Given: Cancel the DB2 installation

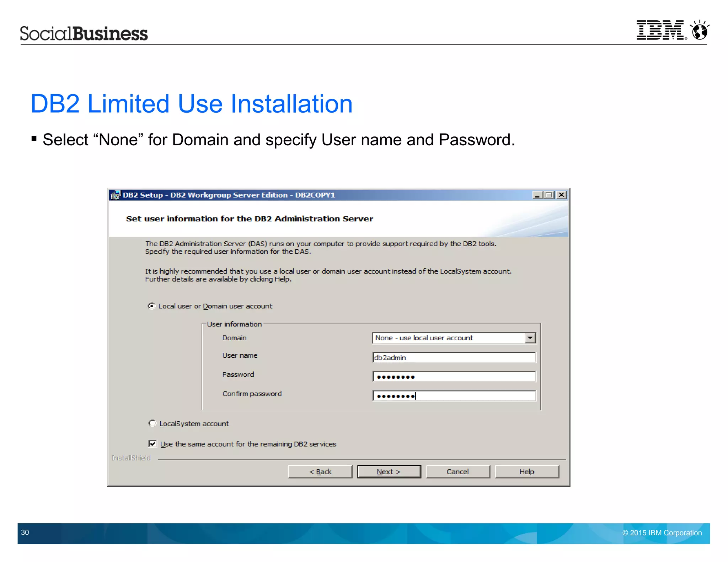Looking at the screenshot, I should point(458,472).
